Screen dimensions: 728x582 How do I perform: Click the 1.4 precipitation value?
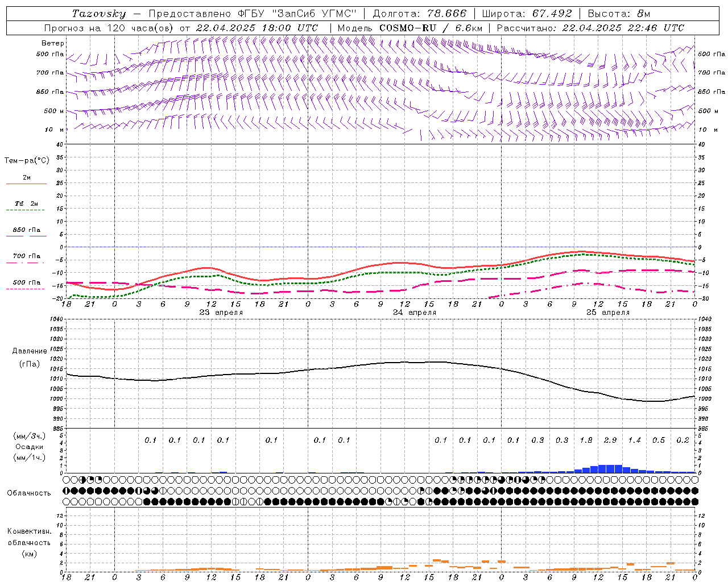(634, 440)
